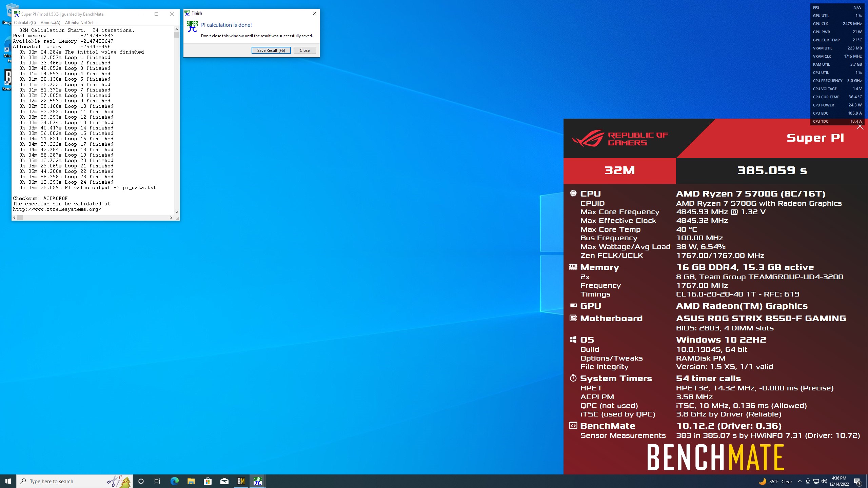Open the clock showing 4:36 PM

tap(839, 481)
